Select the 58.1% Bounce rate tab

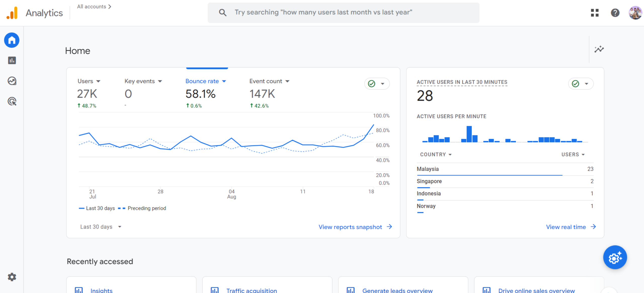coord(206,93)
